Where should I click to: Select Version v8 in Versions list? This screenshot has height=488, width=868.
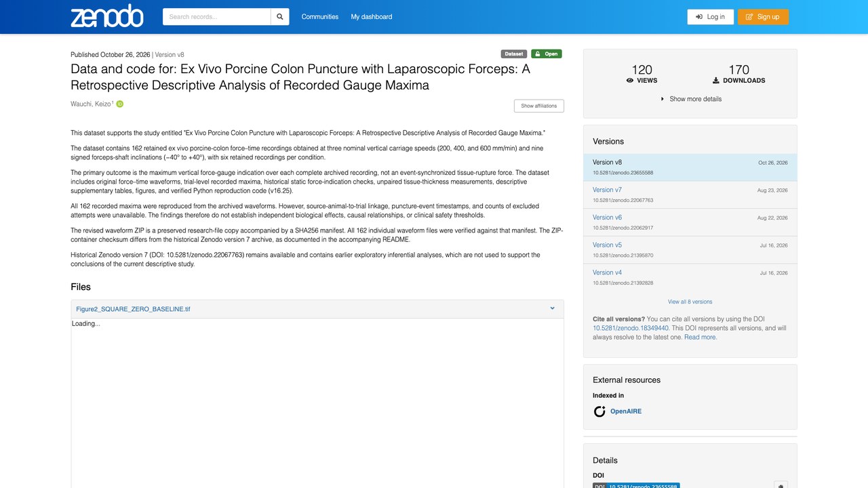click(690, 167)
